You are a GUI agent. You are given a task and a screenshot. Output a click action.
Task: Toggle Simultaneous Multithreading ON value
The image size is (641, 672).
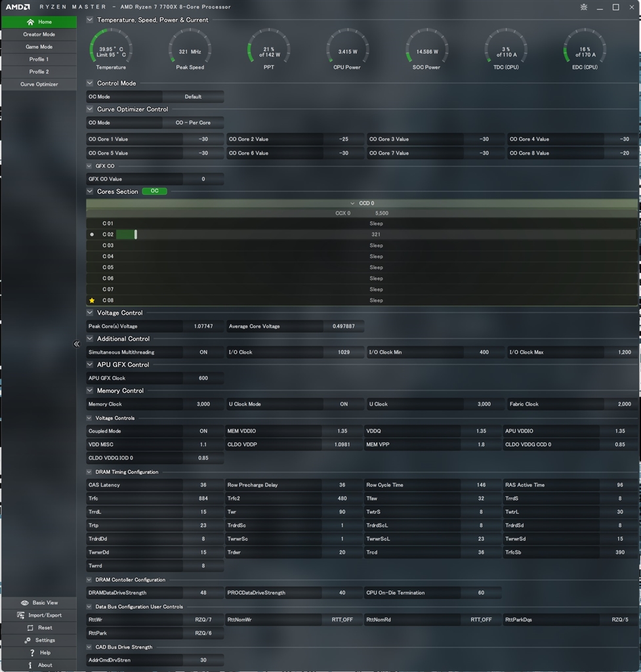pos(203,352)
